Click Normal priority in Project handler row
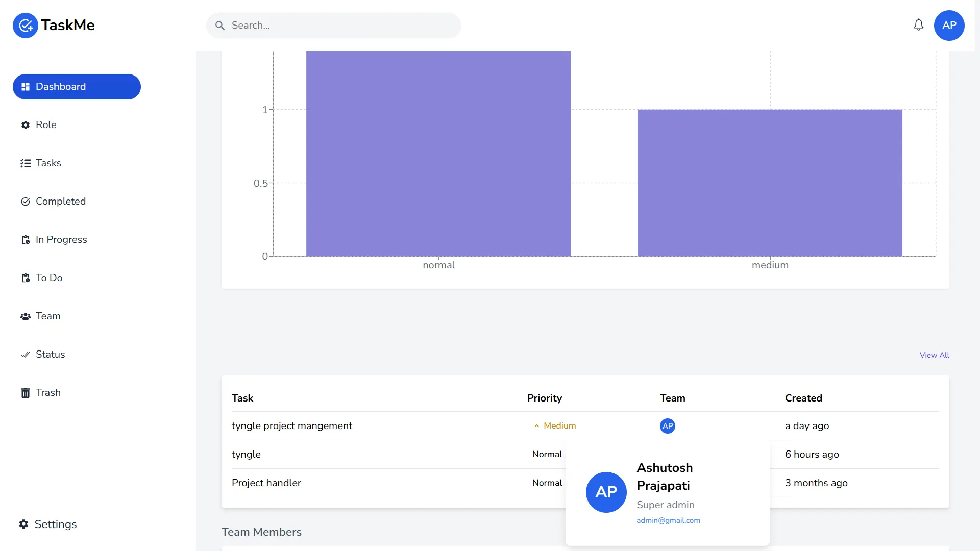 547,483
